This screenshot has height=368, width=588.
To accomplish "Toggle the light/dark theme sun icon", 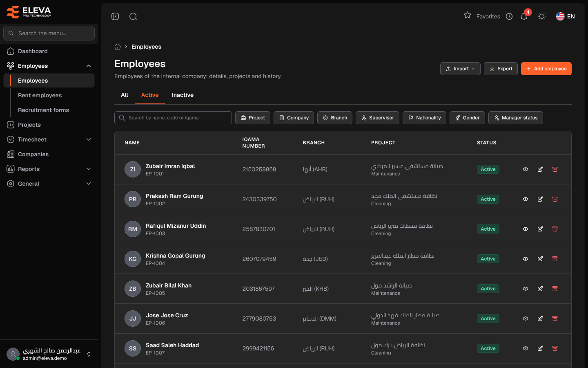I will coord(542,16).
